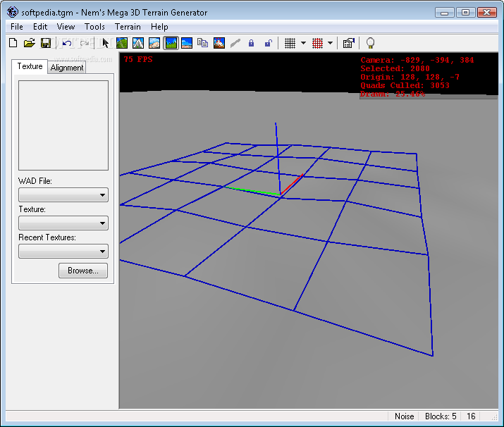504x427 pixels.
Task: Click the blue sky beach icon
Action: pos(187,43)
